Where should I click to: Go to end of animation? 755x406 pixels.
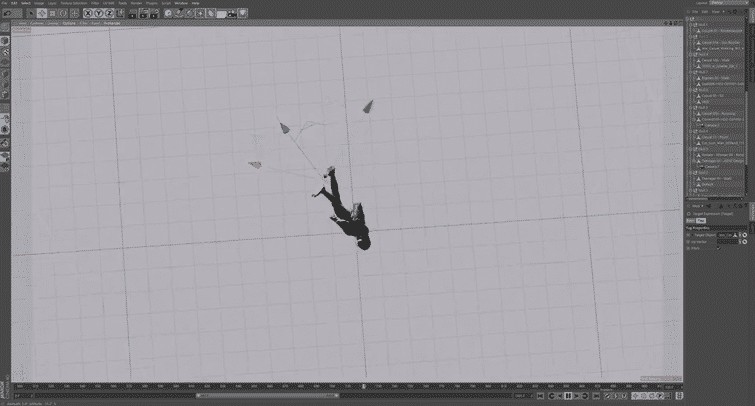click(596, 396)
